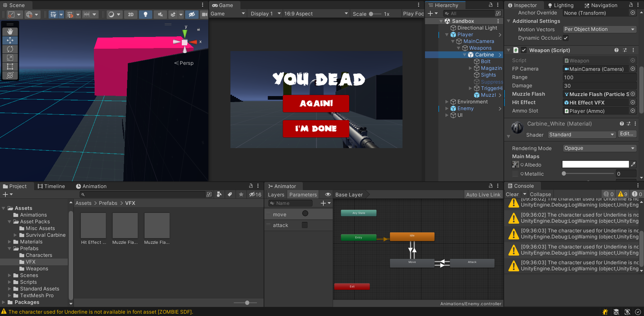Toggle scene visibility eye icon
The image size is (644, 316).
coord(192,14)
